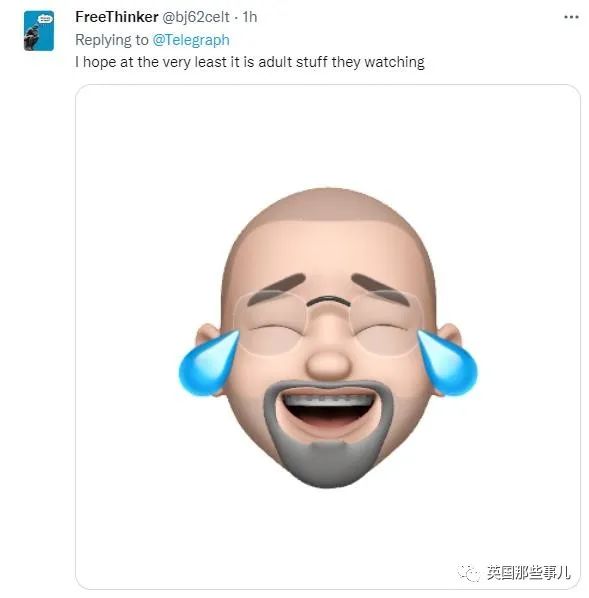The width and height of the screenshot is (589, 598).
Task: Click the "Replying to" label
Action: click(112, 40)
